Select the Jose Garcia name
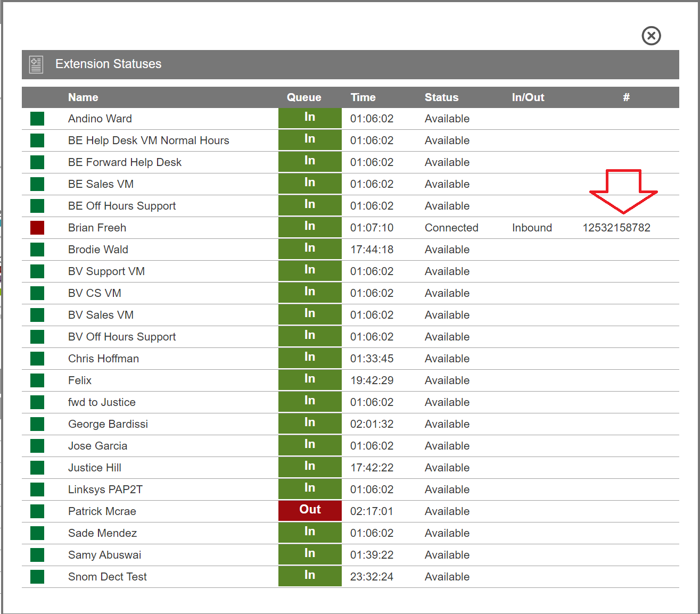This screenshot has width=700, height=614. (x=97, y=446)
